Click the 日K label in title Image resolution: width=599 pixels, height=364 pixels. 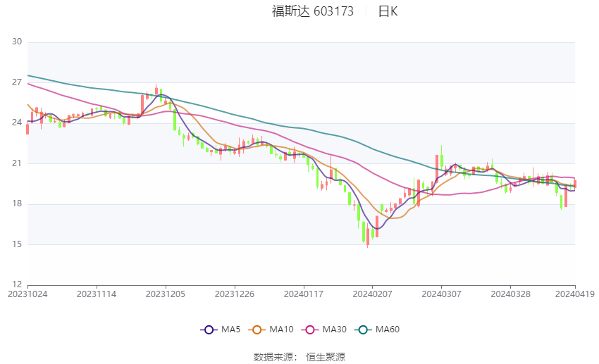pyautogui.click(x=388, y=11)
